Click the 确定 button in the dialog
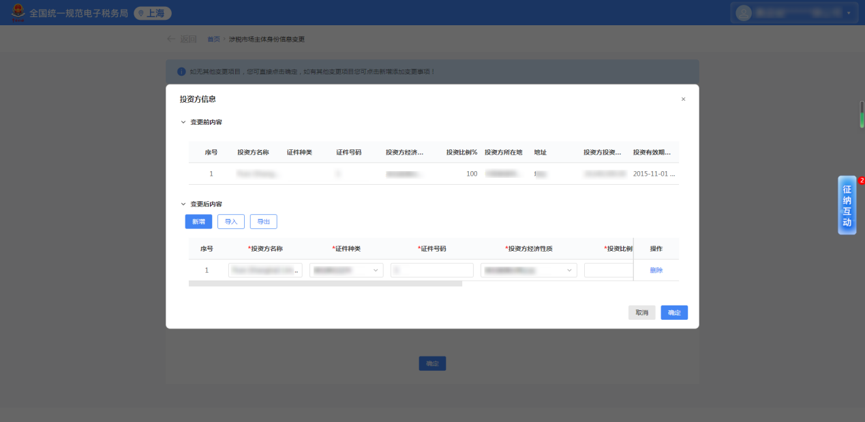The height and width of the screenshot is (422, 865). (674, 313)
